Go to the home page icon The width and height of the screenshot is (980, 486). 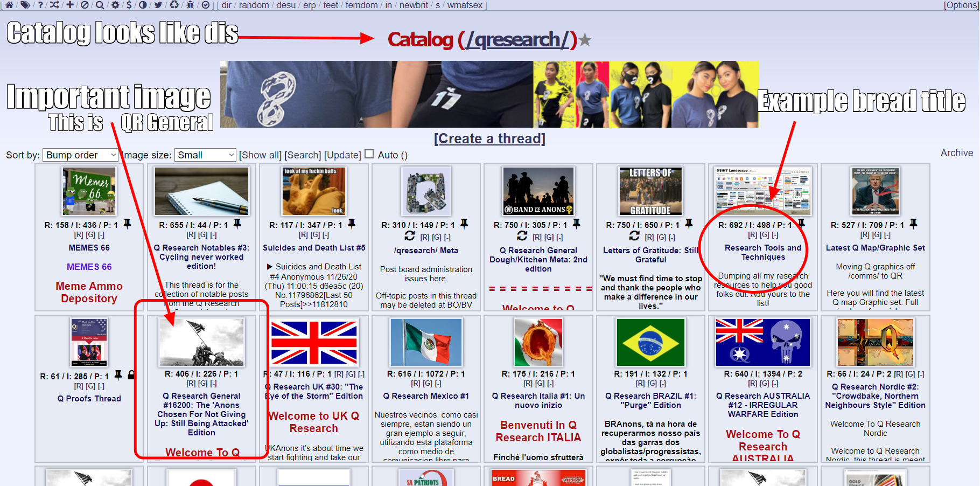(9, 5)
